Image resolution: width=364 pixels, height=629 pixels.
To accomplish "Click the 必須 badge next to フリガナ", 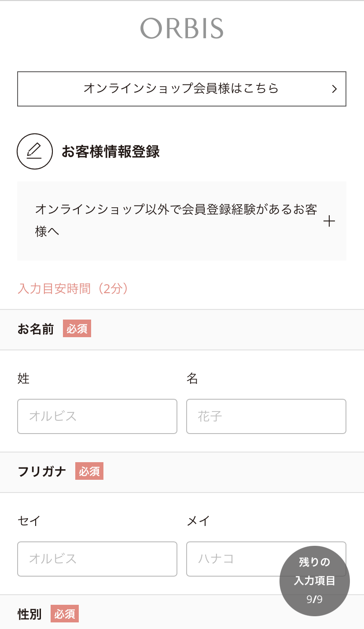I will tap(89, 471).
